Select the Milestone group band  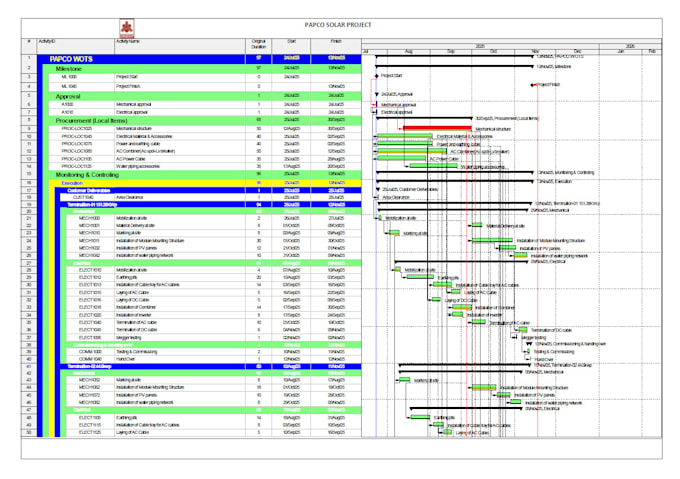coord(202,68)
